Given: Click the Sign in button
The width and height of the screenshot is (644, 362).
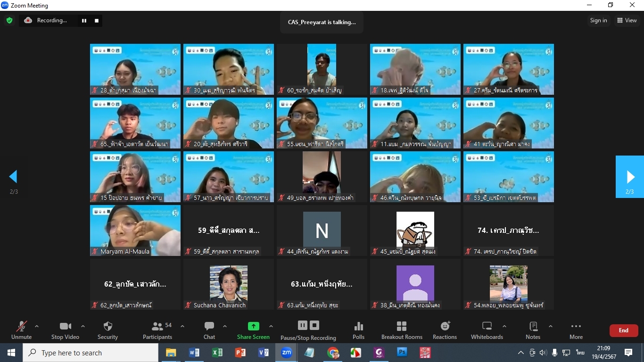Looking at the screenshot, I should 598,20.
